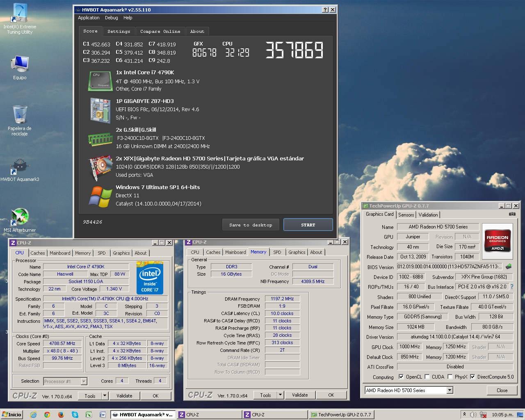Viewport: 525px width, 420px height.
Task: Click Close button in GPU-Z
Action: click(x=502, y=390)
